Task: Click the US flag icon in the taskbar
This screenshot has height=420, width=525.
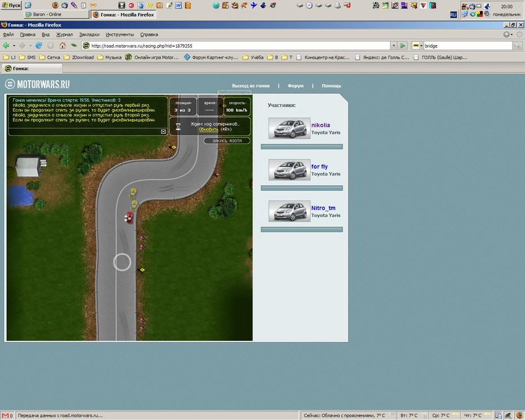Action: point(404,5)
